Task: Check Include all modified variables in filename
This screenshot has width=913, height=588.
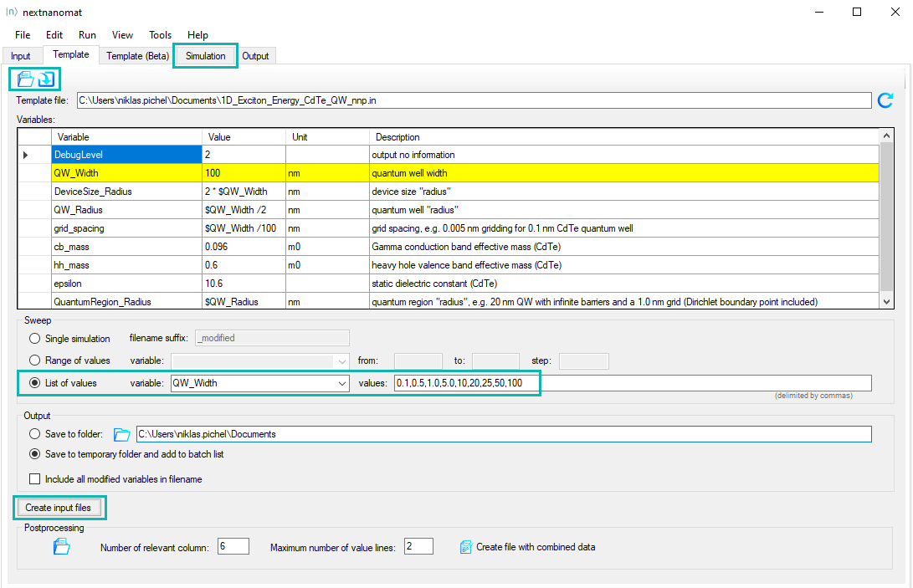Action: [x=34, y=478]
